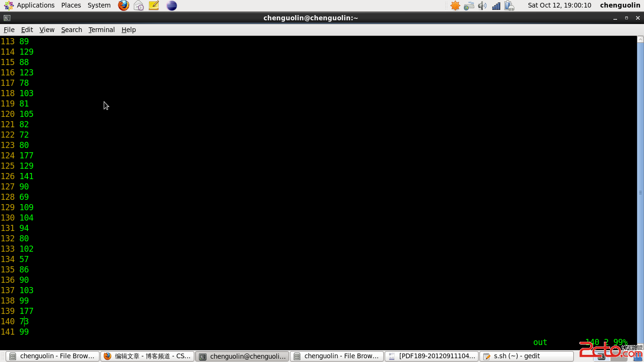The width and height of the screenshot is (644, 362).
Task: Click the terminal scrollbar up arrow
Action: click(x=640, y=39)
